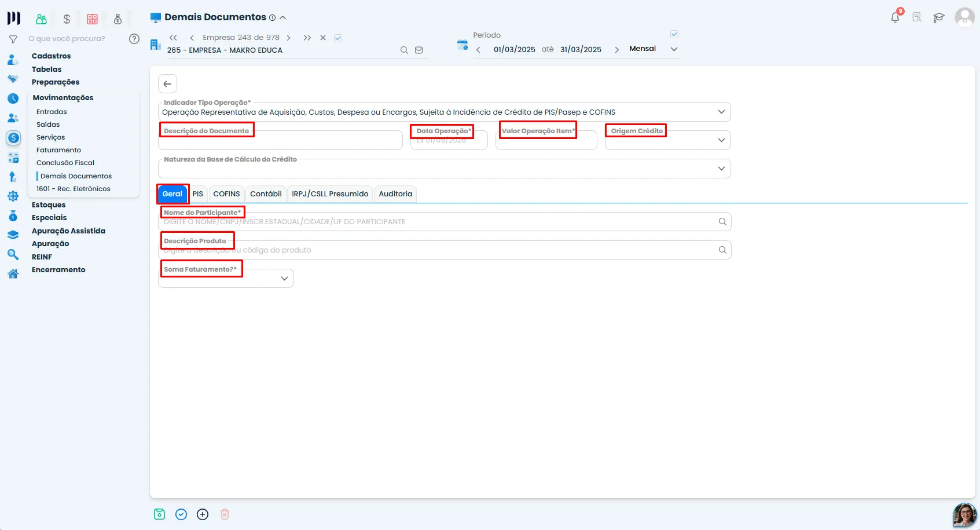Click the Descrição do Documento input field
The width and height of the screenshot is (980, 530).
(280, 140)
